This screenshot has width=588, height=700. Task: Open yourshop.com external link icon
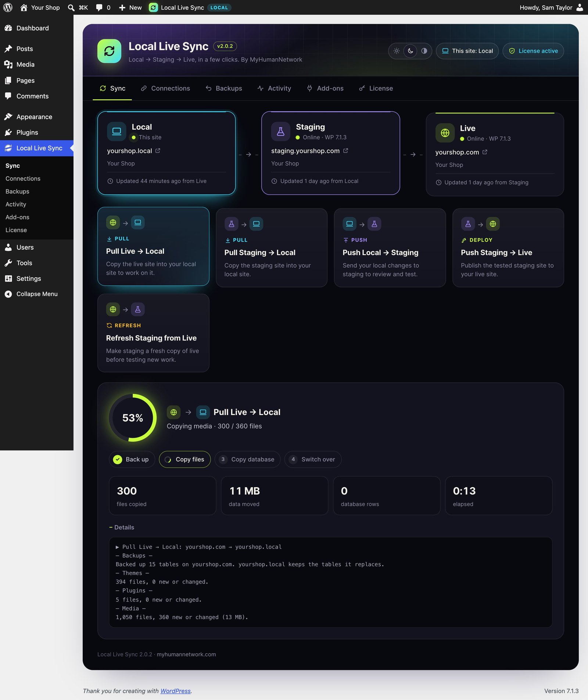click(485, 152)
